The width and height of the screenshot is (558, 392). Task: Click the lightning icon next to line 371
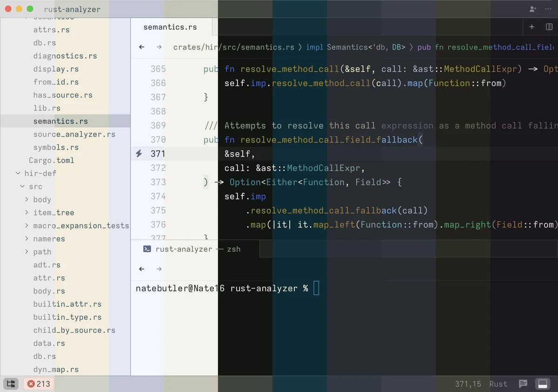pos(138,153)
